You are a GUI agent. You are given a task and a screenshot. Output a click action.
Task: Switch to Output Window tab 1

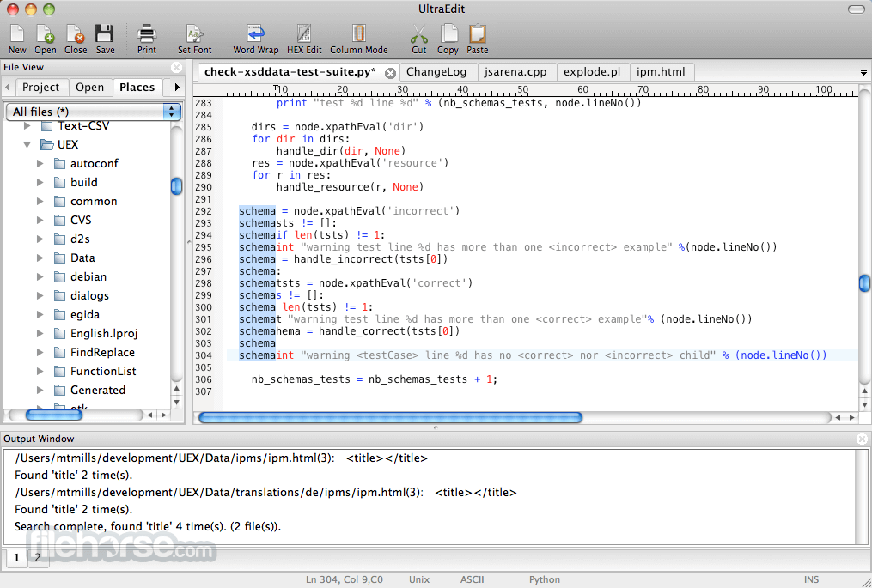point(16,557)
